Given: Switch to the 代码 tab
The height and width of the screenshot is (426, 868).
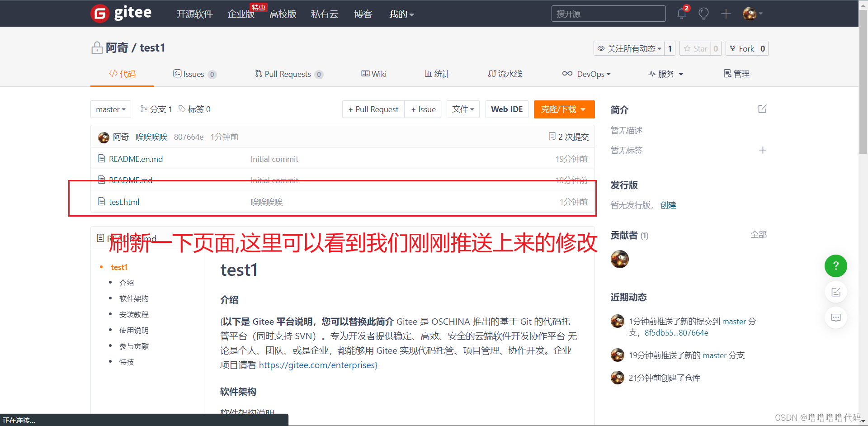Looking at the screenshot, I should [x=122, y=74].
